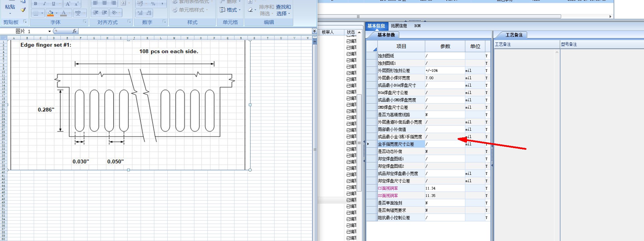Apply the orange fill color bucket
The width and height of the screenshot is (644, 241).
click(x=50, y=13)
